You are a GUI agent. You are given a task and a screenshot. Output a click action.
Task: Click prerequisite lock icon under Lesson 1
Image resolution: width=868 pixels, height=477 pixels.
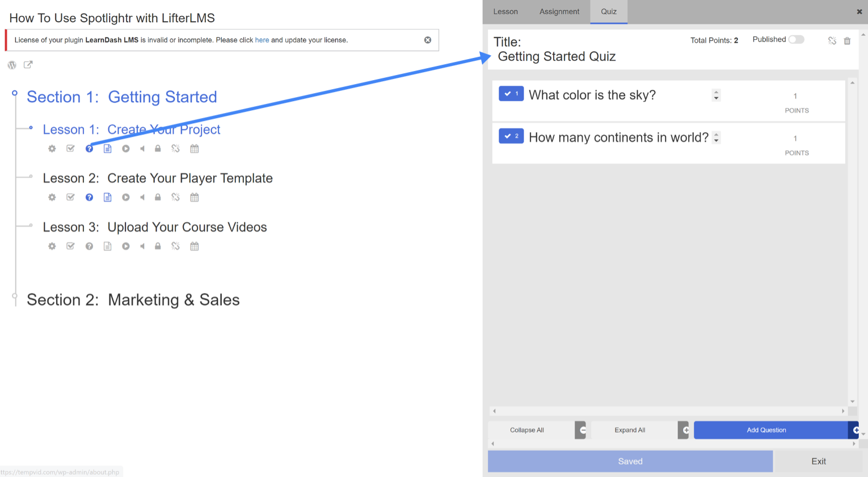(158, 149)
